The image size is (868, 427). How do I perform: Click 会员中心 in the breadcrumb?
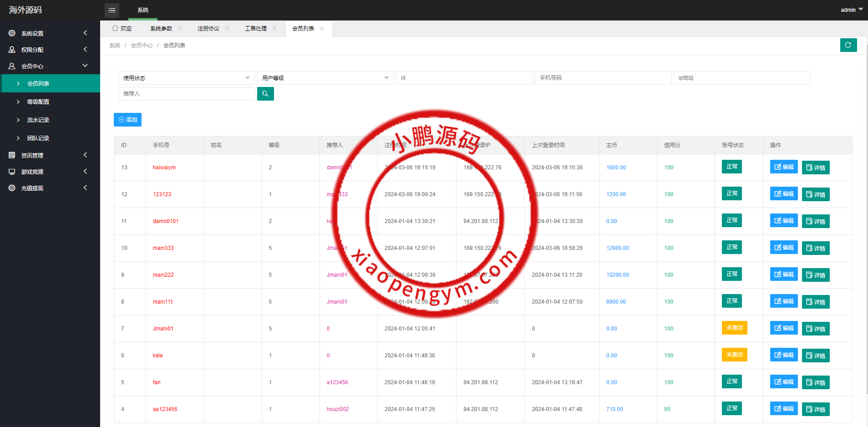pyautogui.click(x=142, y=46)
